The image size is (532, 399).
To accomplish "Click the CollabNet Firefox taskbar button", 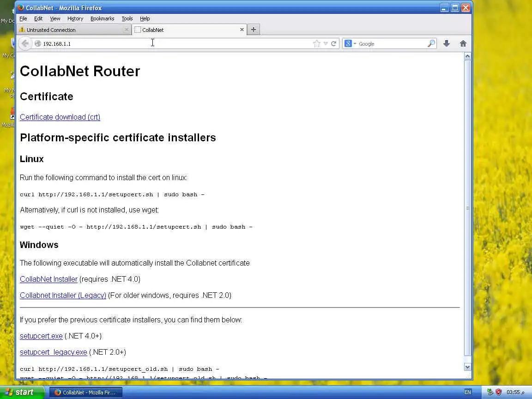I will coord(86,392).
